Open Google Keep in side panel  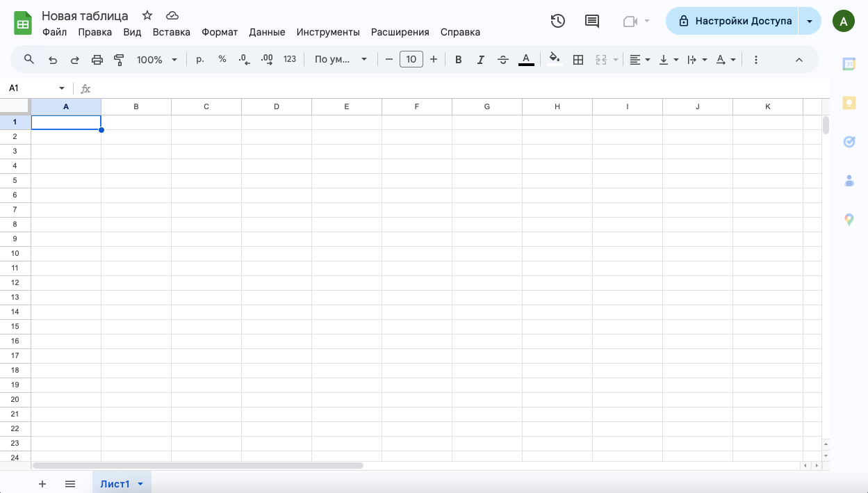[849, 103]
